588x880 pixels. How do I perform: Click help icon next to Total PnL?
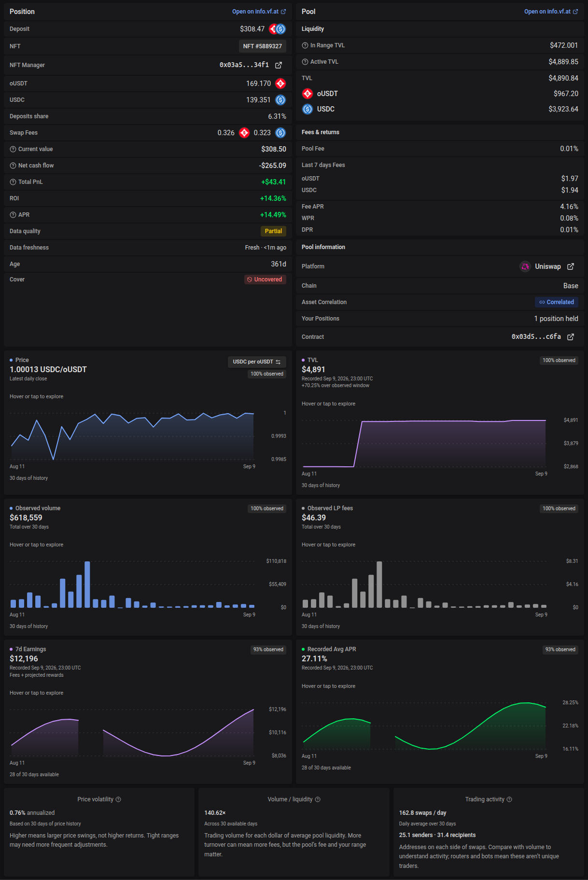[x=13, y=182]
